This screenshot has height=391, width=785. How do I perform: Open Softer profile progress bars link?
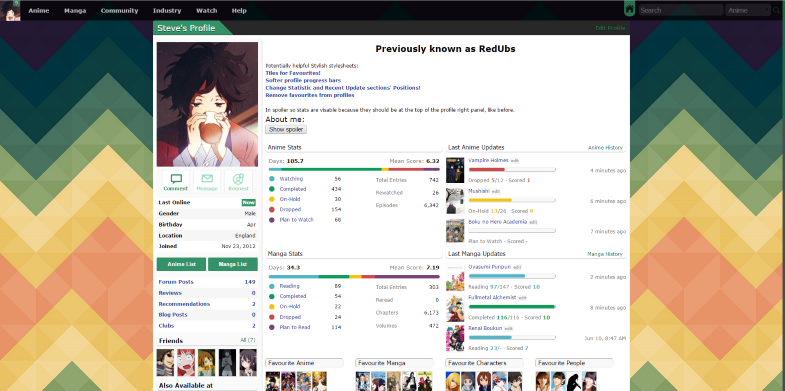[x=303, y=80]
